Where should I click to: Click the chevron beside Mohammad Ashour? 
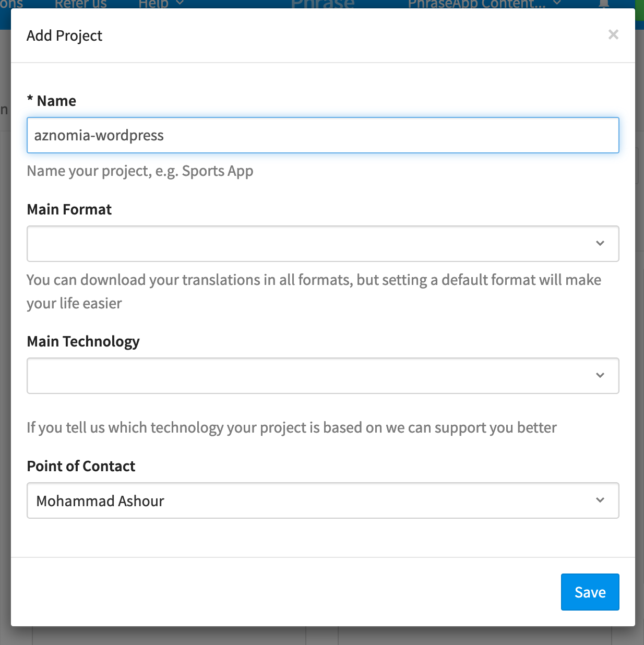point(600,500)
